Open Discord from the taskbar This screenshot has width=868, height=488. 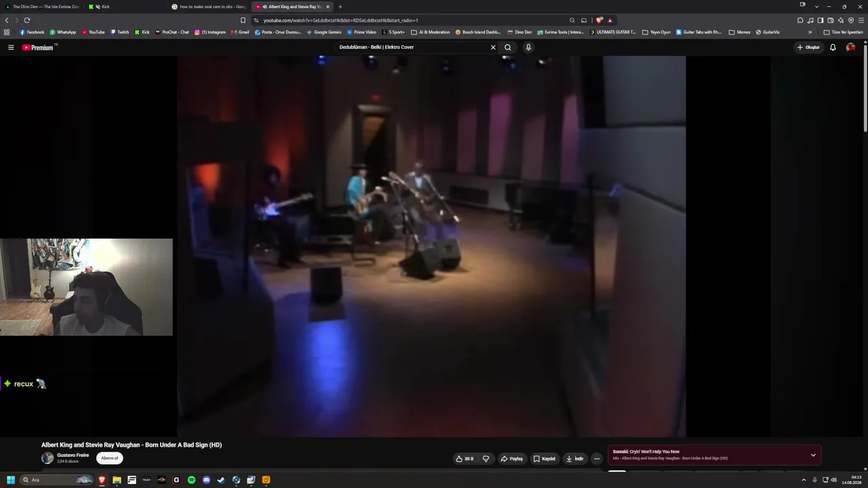(206, 480)
